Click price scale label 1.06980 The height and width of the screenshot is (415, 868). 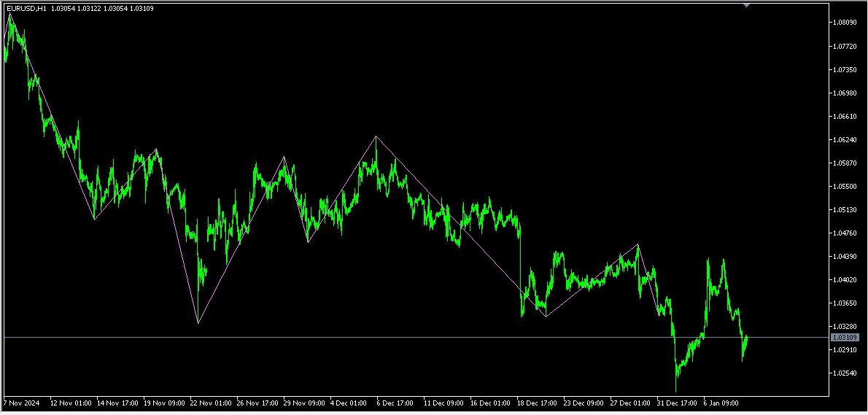845,93
